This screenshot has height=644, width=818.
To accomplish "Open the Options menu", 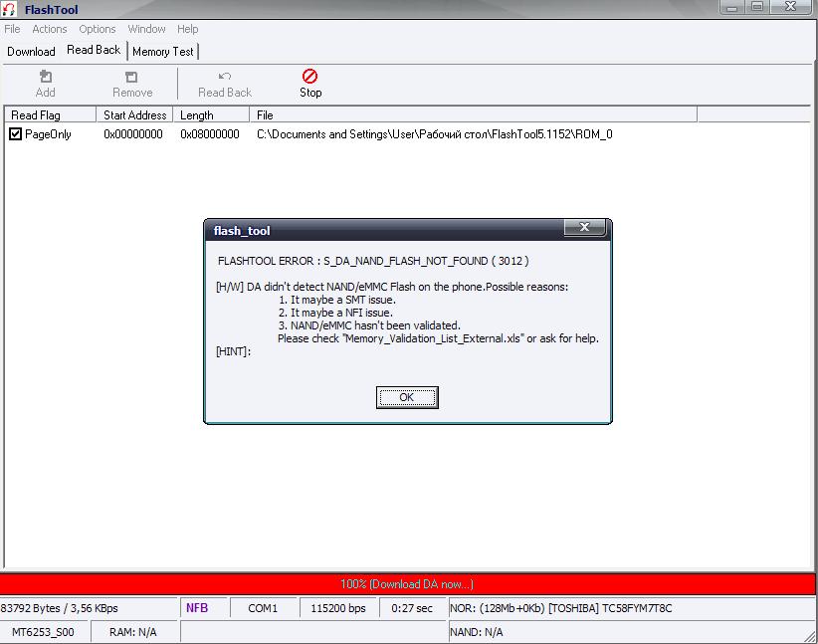I will (98, 29).
